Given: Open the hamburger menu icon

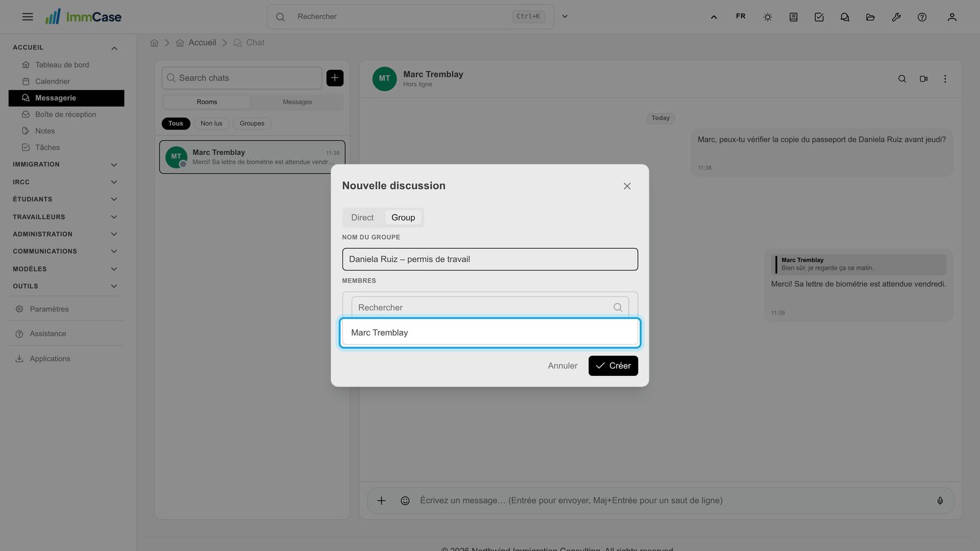Looking at the screenshot, I should pyautogui.click(x=28, y=17).
